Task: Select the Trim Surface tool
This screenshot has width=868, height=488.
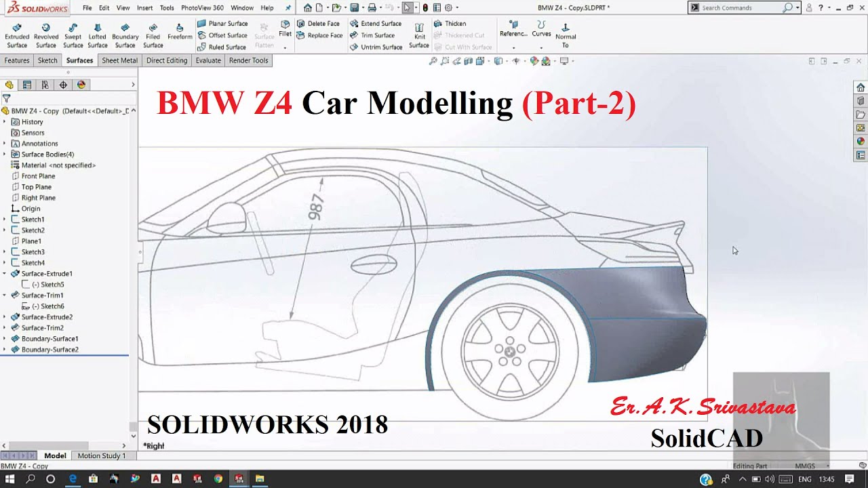Action: point(372,35)
